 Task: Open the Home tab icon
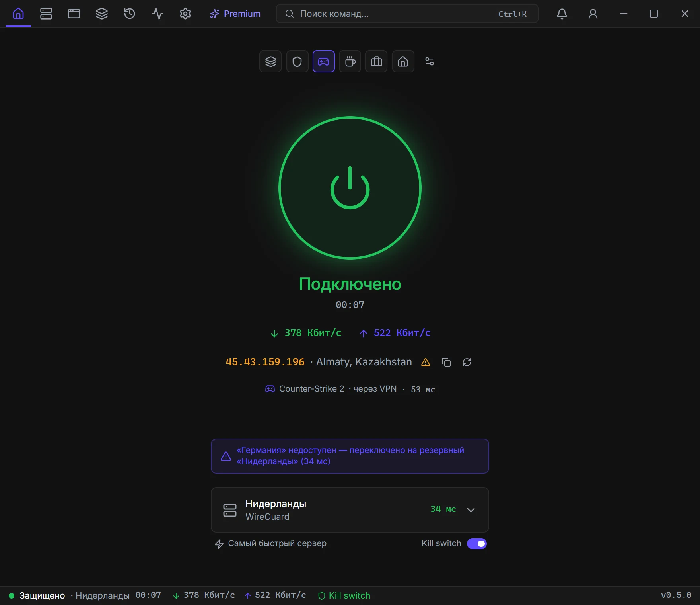pos(18,14)
